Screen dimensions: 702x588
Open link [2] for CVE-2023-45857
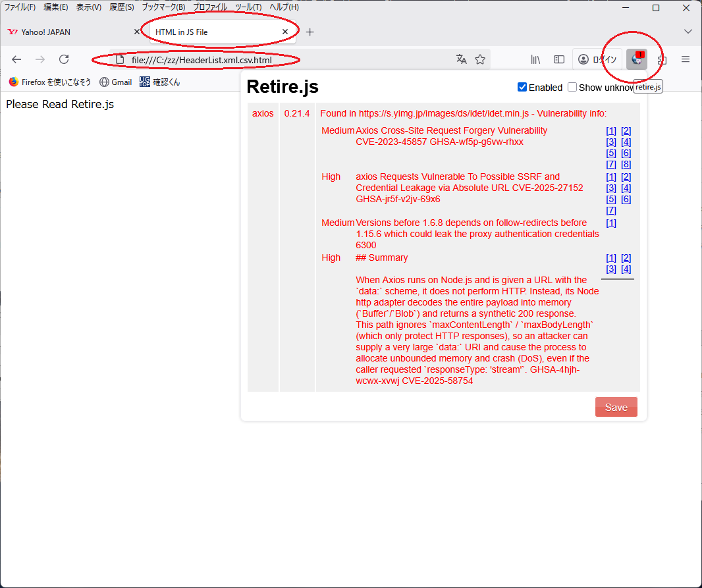pyautogui.click(x=626, y=130)
